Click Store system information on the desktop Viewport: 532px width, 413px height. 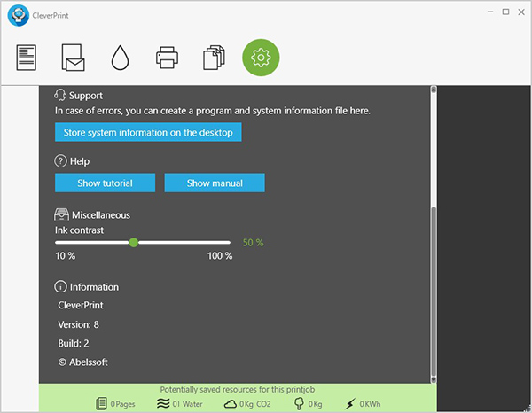[148, 132]
